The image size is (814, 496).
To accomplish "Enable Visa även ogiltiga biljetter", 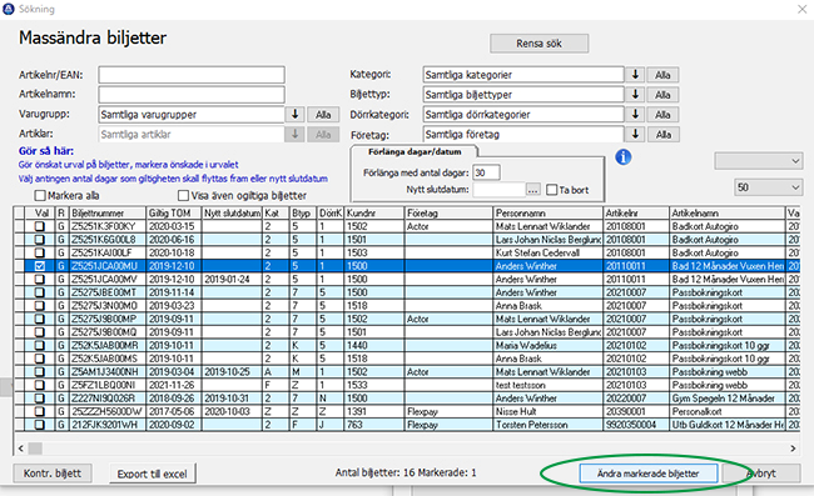I will point(183,196).
